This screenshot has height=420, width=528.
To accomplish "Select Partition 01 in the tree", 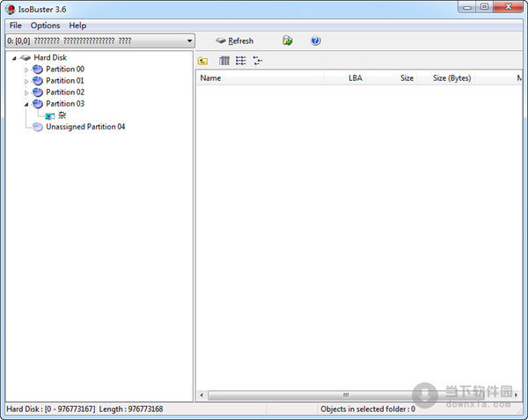I will pos(64,80).
